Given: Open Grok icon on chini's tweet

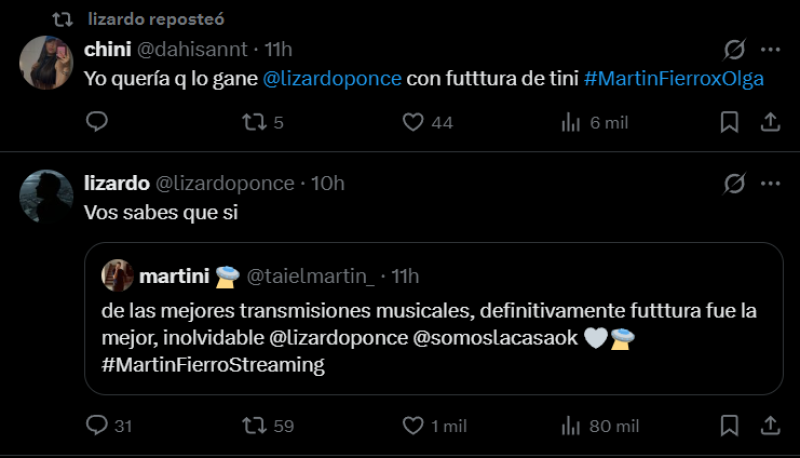Looking at the screenshot, I should [733, 49].
